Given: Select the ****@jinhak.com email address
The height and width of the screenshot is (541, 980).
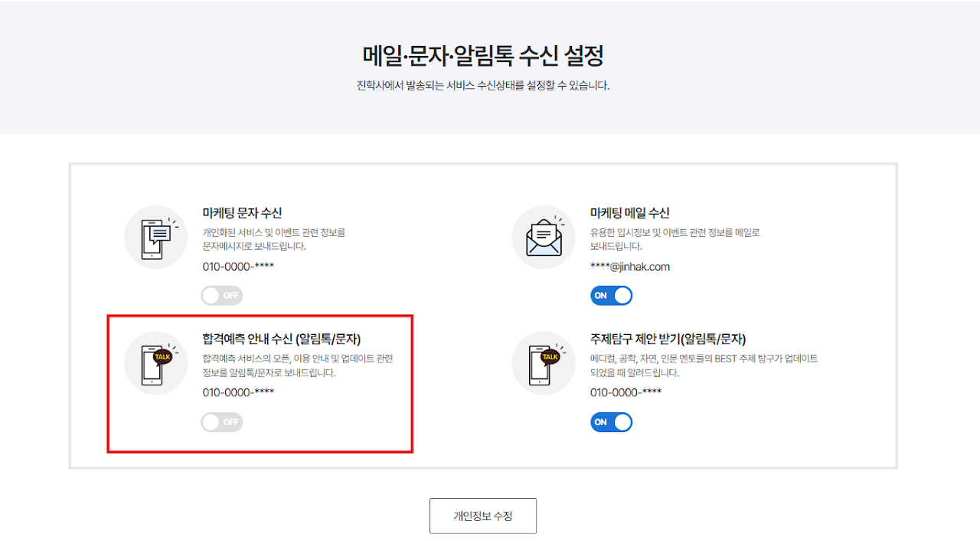Looking at the screenshot, I should pyautogui.click(x=629, y=267).
